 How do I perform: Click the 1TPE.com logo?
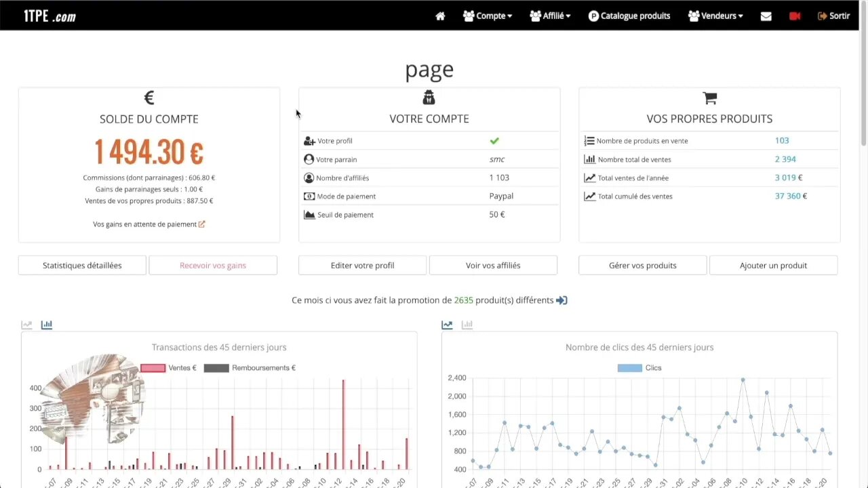[50, 16]
